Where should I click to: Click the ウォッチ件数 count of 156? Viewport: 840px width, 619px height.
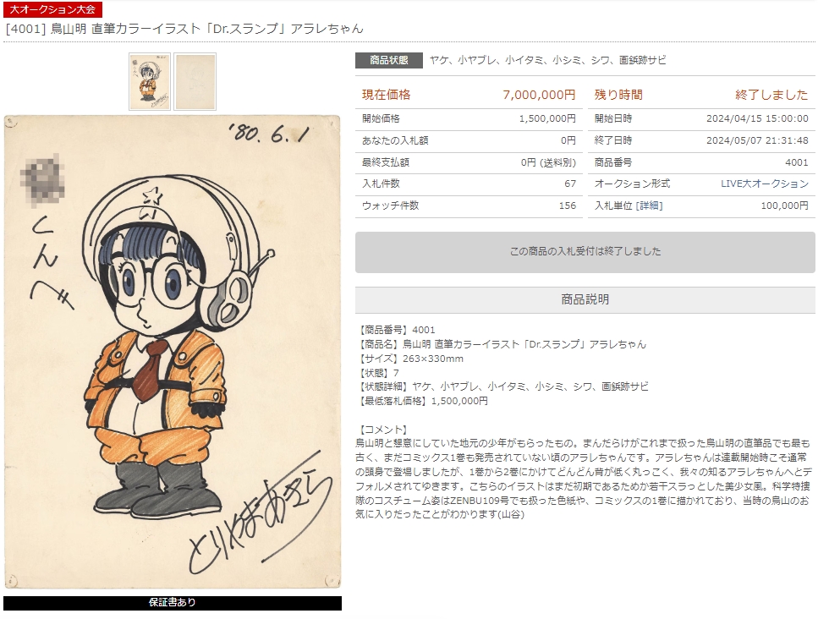pos(568,205)
